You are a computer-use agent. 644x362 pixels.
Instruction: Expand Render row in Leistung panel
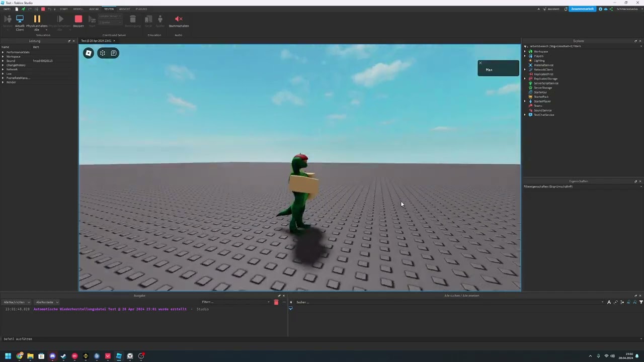[3, 82]
